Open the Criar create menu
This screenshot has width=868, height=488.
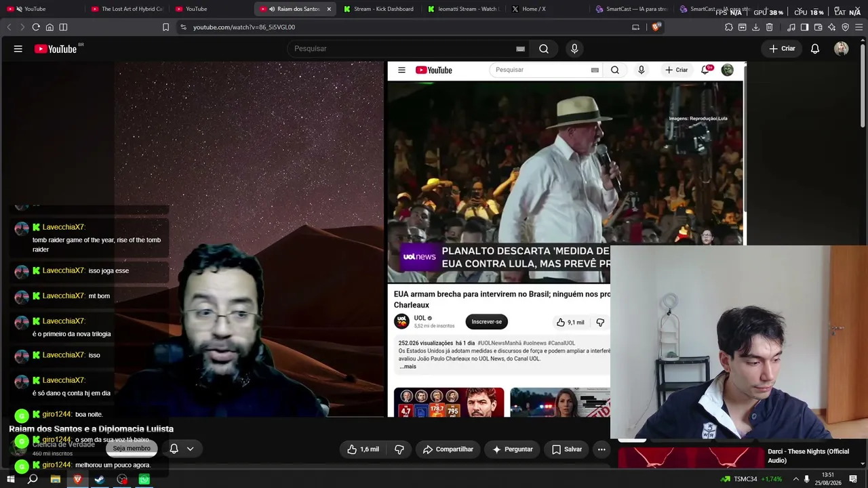[782, 49]
